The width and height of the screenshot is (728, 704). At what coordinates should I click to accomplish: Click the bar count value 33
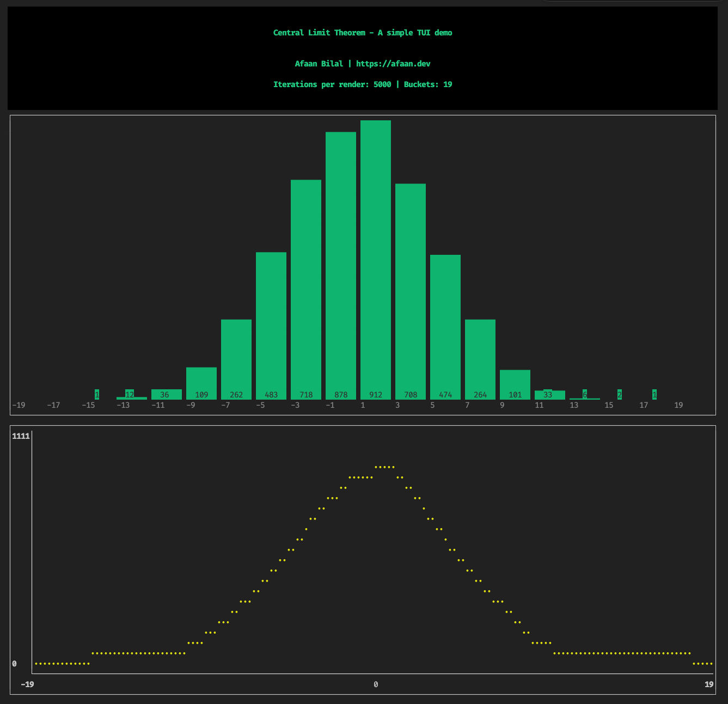pyautogui.click(x=548, y=395)
